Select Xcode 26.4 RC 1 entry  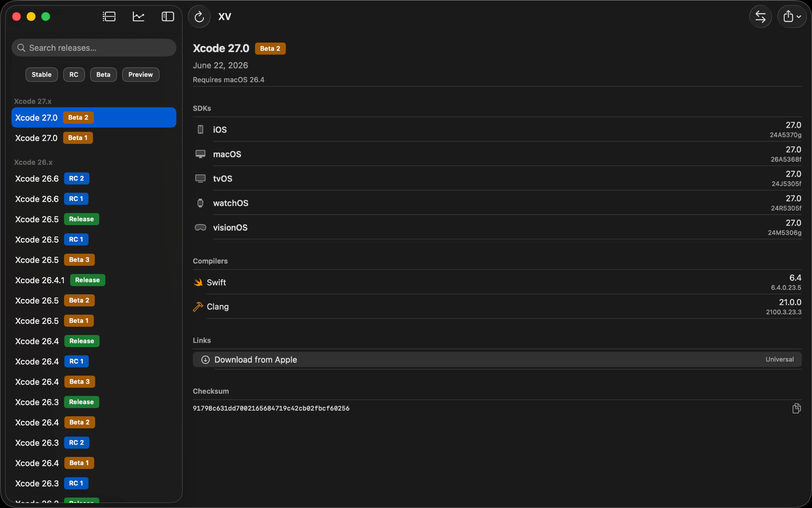click(94, 362)
